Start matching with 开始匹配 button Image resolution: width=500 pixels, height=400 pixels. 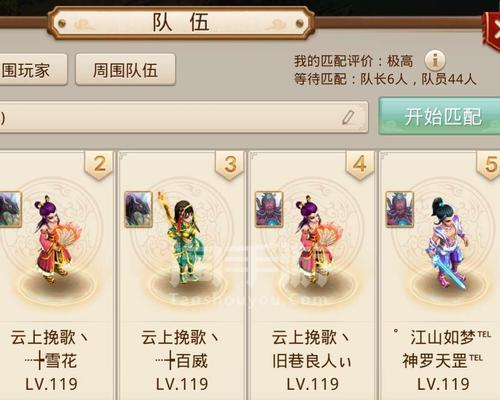(x=439, y=116)
